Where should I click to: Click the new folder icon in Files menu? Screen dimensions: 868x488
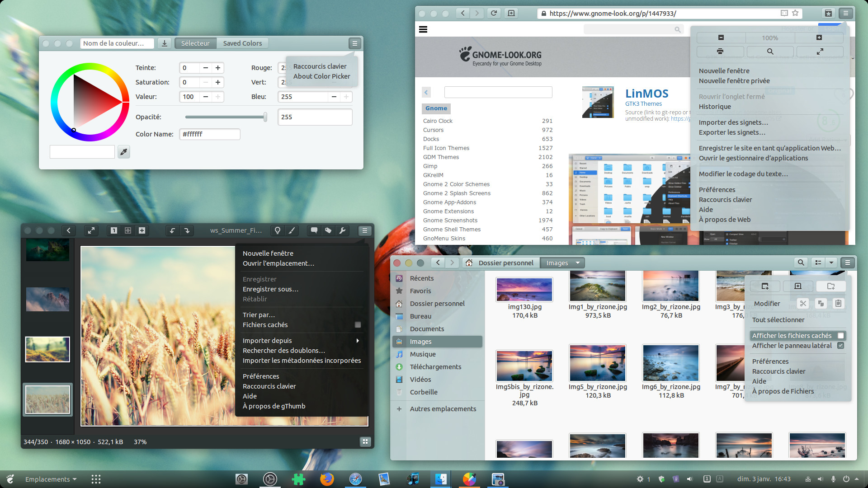coord(831,286)
